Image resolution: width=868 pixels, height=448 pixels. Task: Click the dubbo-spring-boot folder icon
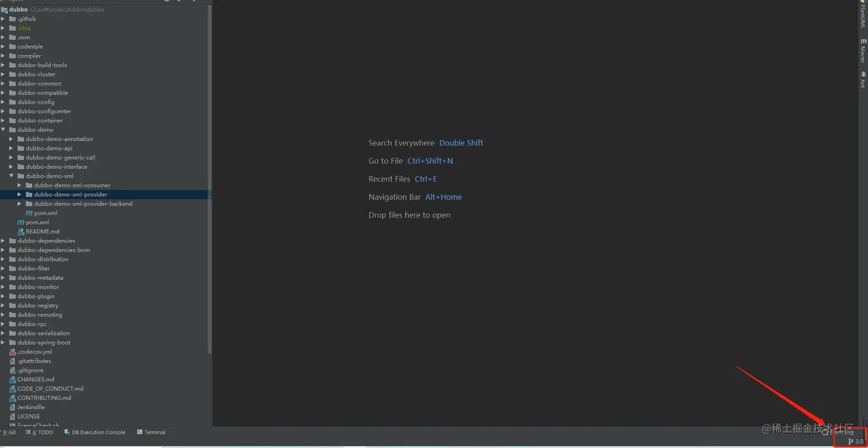pyautogui.click(x=13, y=342)
